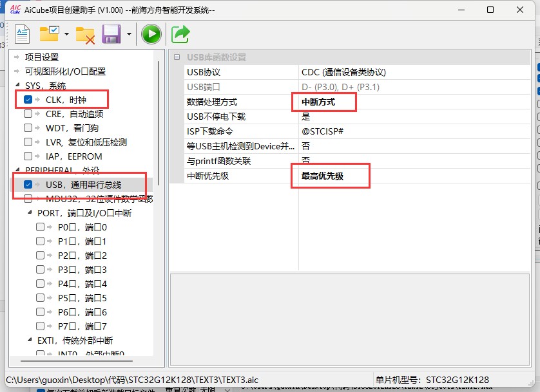The image size is (540, 392).
Task: Select the 与printf函数关联 property row
Action: click(x=358, y=161)
